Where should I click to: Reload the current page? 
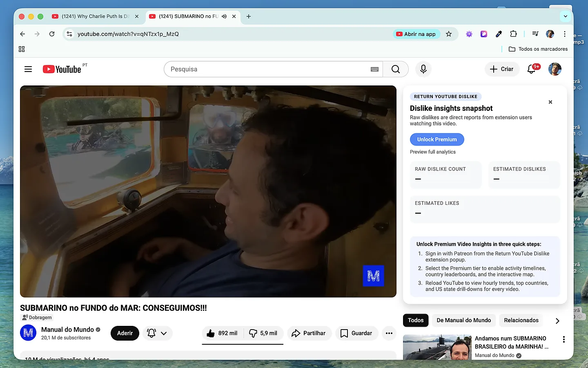click(x=52, y=34)
